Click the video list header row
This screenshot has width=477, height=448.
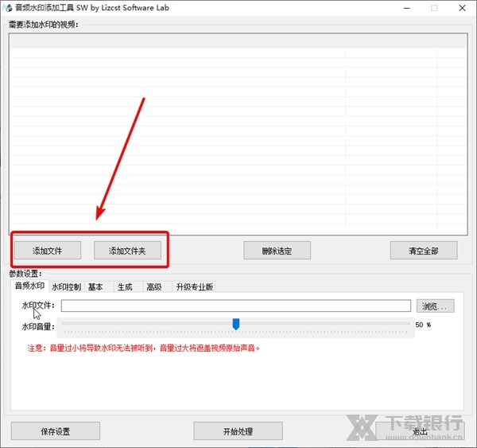click(238, 41)
